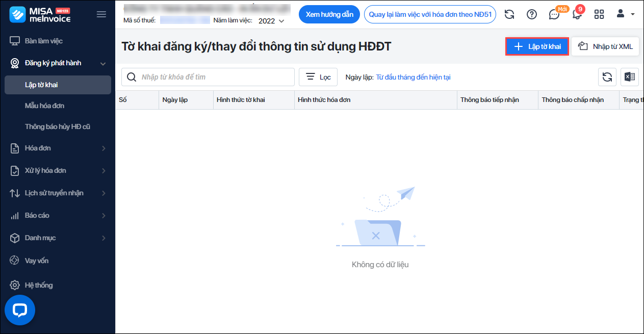Expand Danh mục submenu arrow
The image size is (644, 334).
[x=104, y=238]
